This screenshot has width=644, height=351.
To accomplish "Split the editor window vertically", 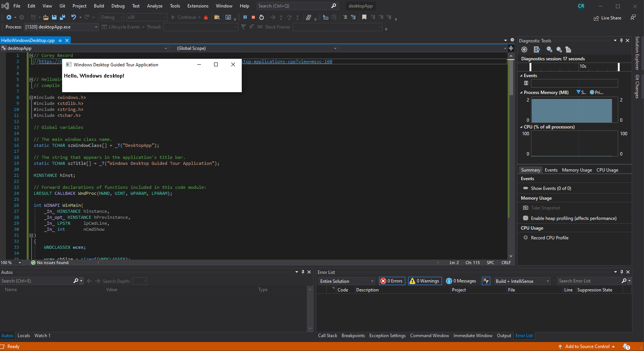I will tap(511, 48).
